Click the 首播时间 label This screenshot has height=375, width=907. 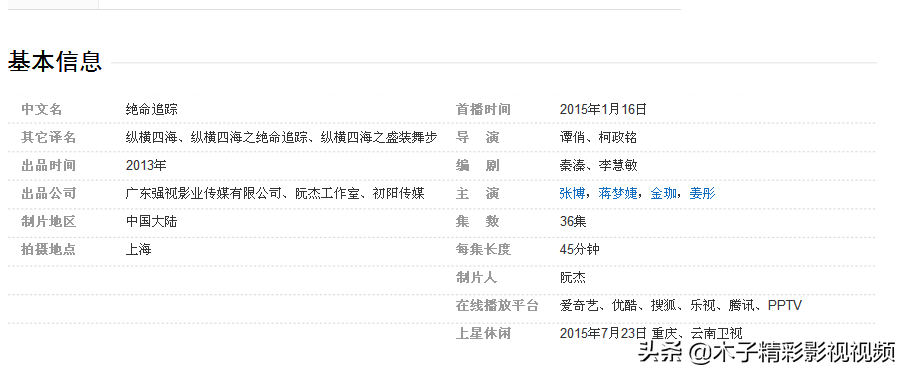tap(483, 109)
